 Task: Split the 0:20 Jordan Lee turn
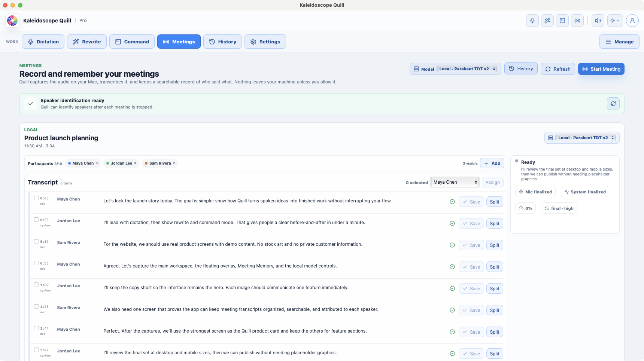(x=494, y=223)
